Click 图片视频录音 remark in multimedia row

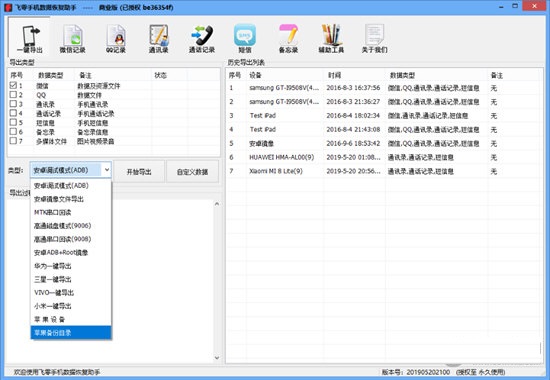[96, 141]
